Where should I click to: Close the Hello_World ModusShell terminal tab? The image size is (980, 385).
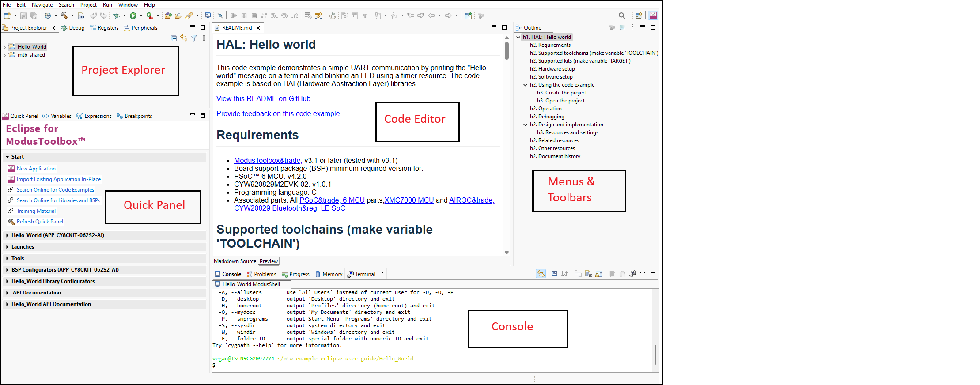[x=286, y=284]
